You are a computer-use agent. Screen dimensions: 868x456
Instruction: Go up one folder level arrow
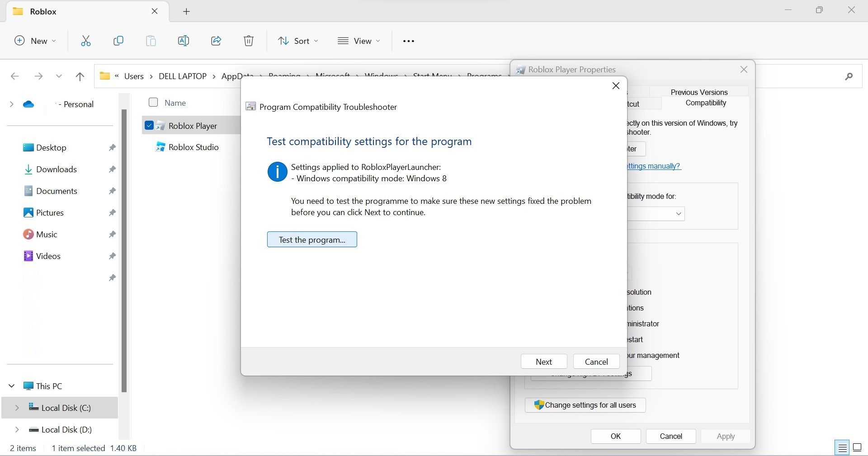80,76
